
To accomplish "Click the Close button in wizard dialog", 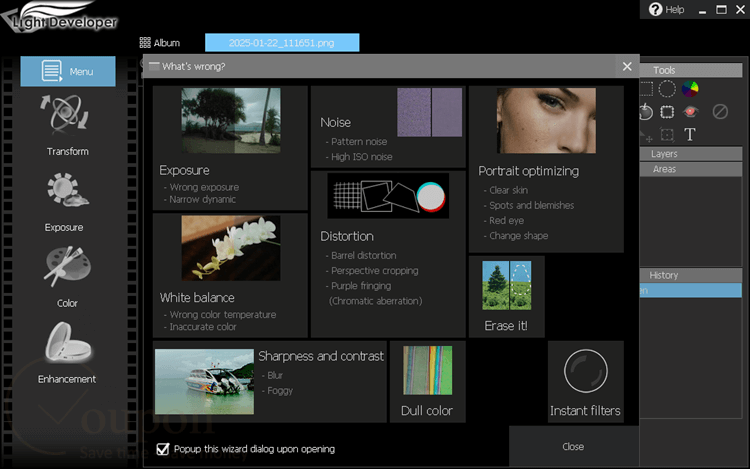I will tap(574, 447).
